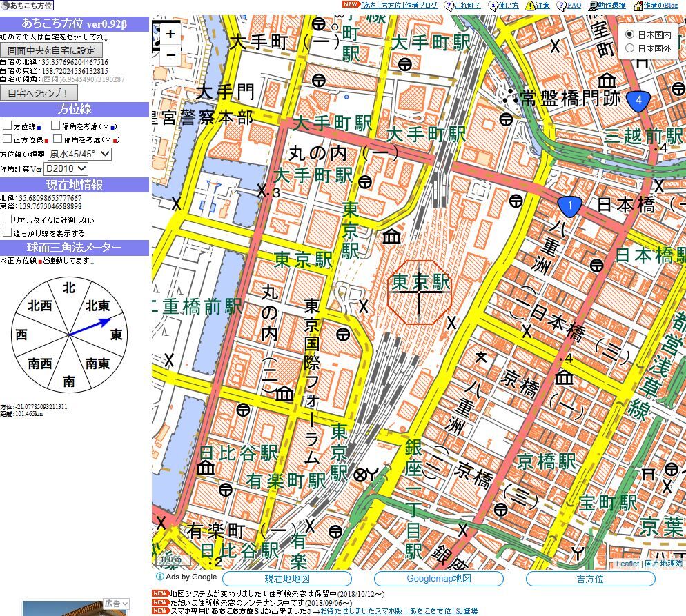Click the 100 m map scale bar
Viewport: 686px width, 616px height.
[173, 559]
